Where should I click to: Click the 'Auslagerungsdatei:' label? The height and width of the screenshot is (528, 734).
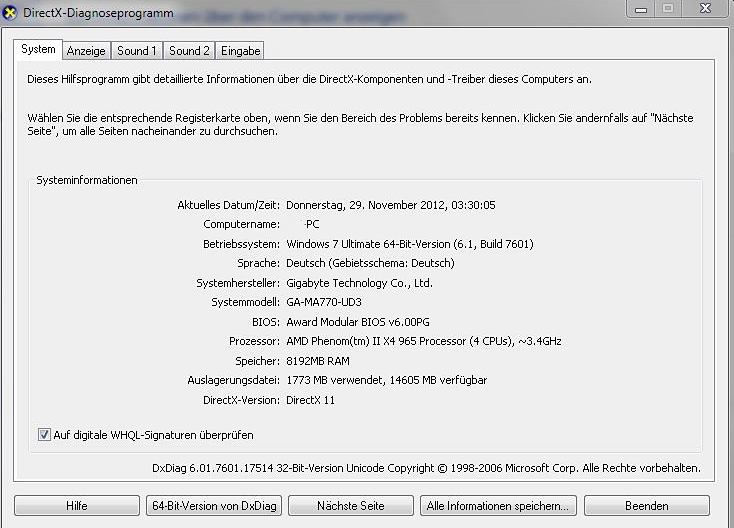point(234,380)
